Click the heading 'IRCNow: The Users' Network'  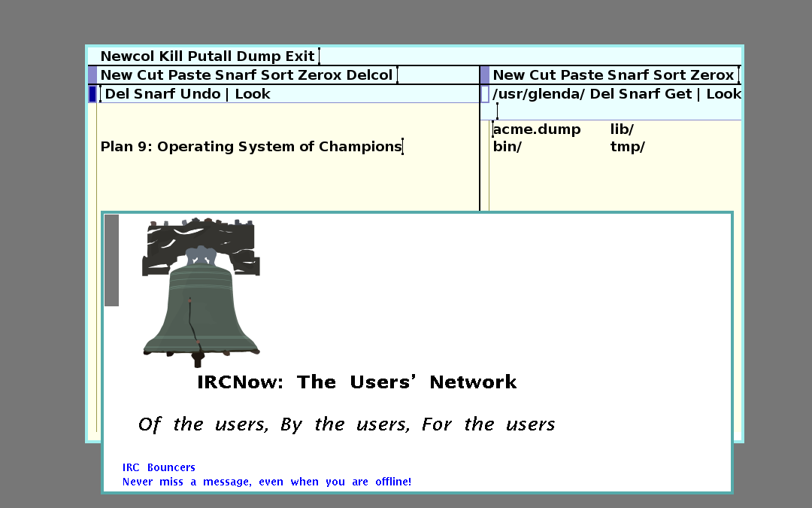point(357,382)
